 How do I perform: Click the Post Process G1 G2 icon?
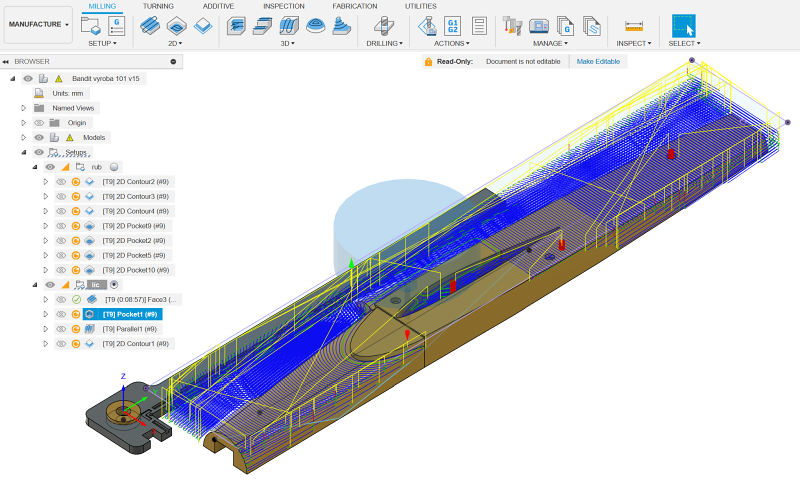[452, 26]
